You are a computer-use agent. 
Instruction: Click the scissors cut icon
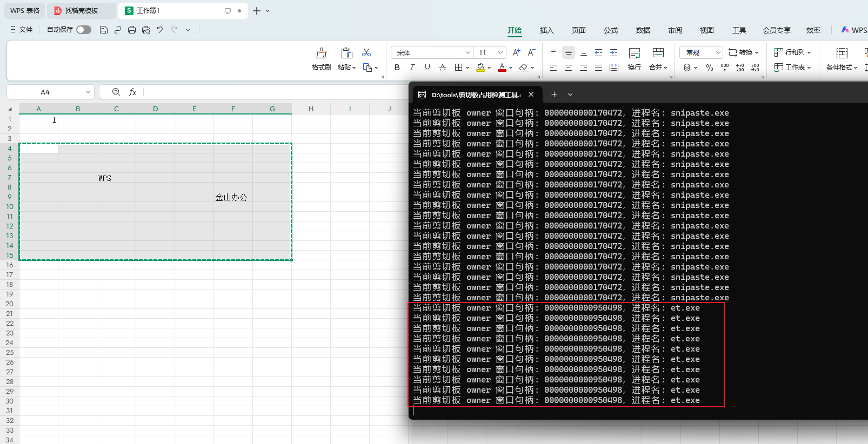366,52
